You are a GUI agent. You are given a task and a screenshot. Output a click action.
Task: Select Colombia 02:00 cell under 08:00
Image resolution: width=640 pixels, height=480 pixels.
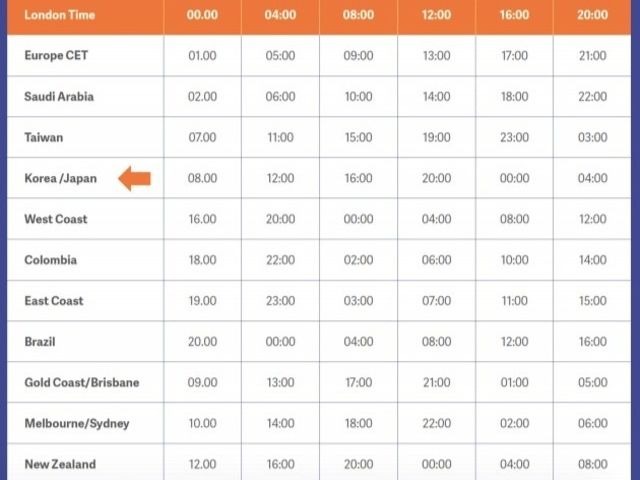pyautogui.click(x=358, y=260)
